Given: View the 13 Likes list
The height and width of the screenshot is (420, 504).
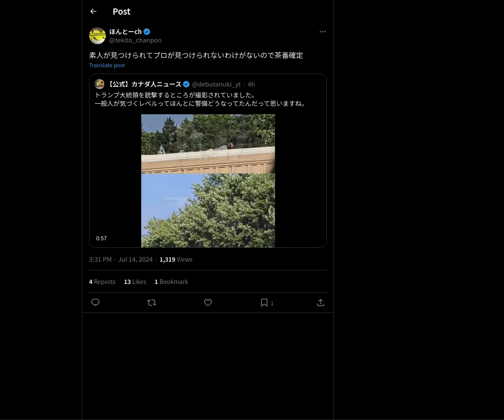Looking at the screenshot, I should (x=135, y=282).
